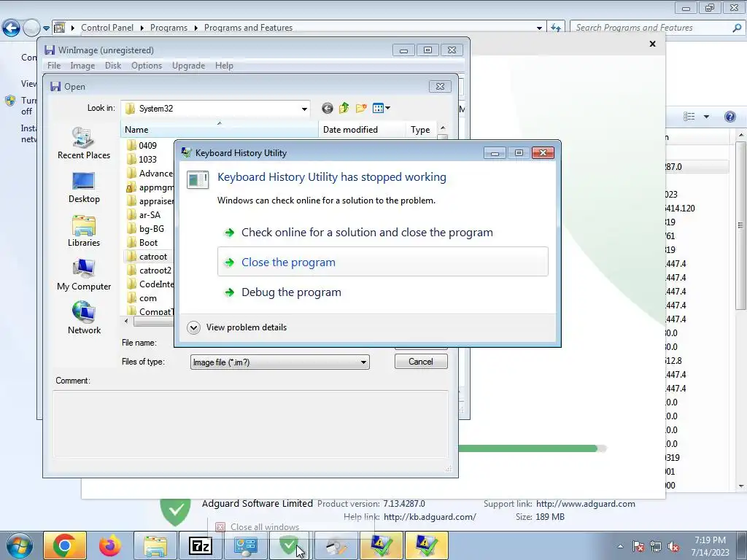Open Windows Explorer from taskbar
The height and width of the screenshot is (560, 747).
point(155,545)
